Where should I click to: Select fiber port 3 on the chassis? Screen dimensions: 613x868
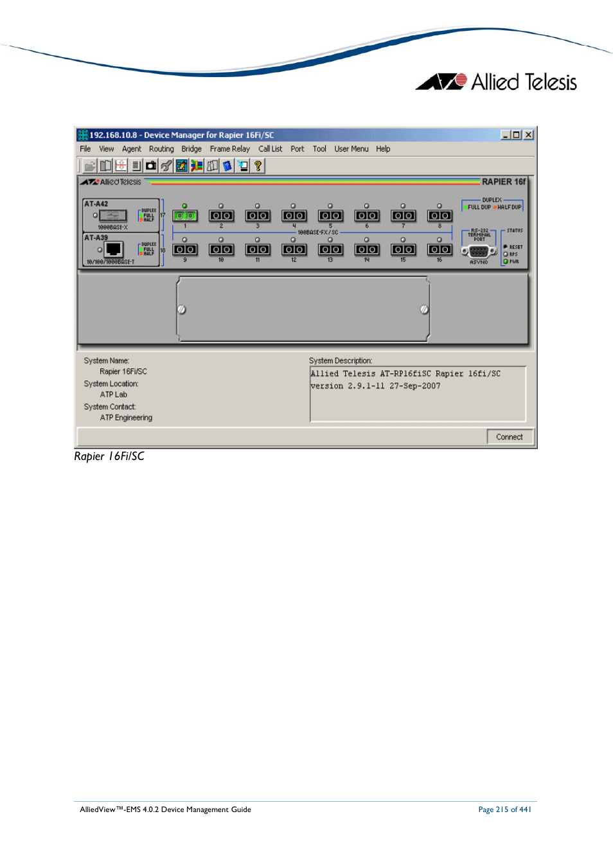pos(258,216)
